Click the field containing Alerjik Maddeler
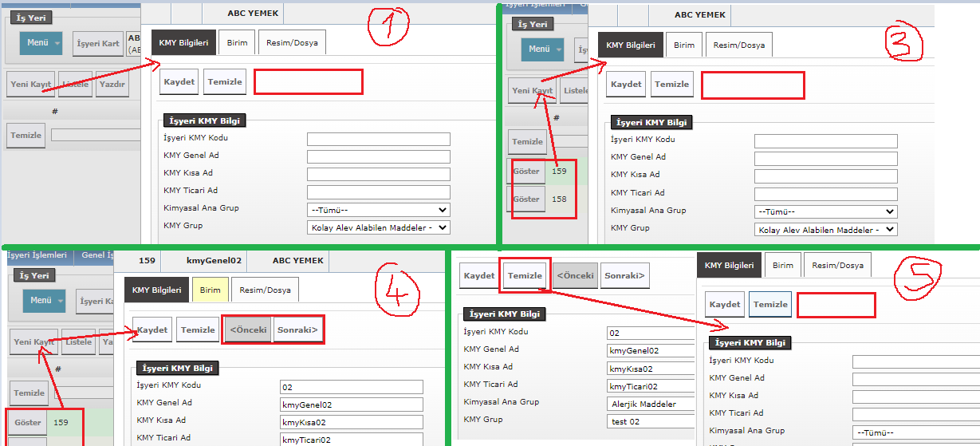The image size is (980, 446). [650, 404]
